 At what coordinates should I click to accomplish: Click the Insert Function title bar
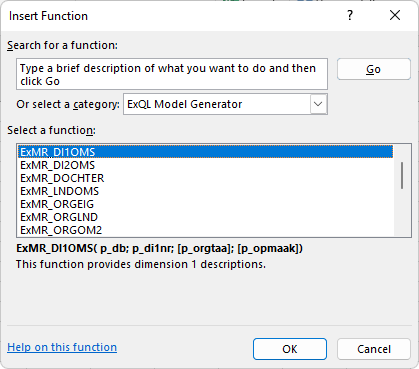(x=173, y=16)
